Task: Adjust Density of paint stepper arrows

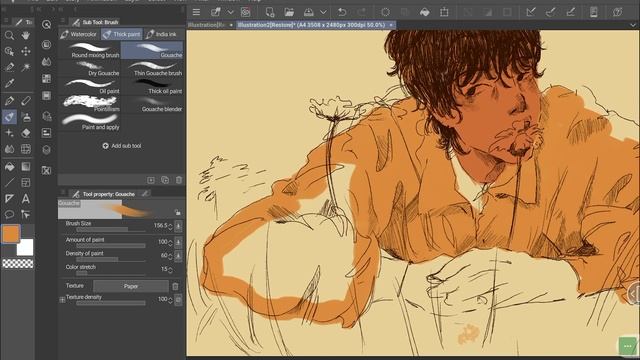Action: coord(170,256)
